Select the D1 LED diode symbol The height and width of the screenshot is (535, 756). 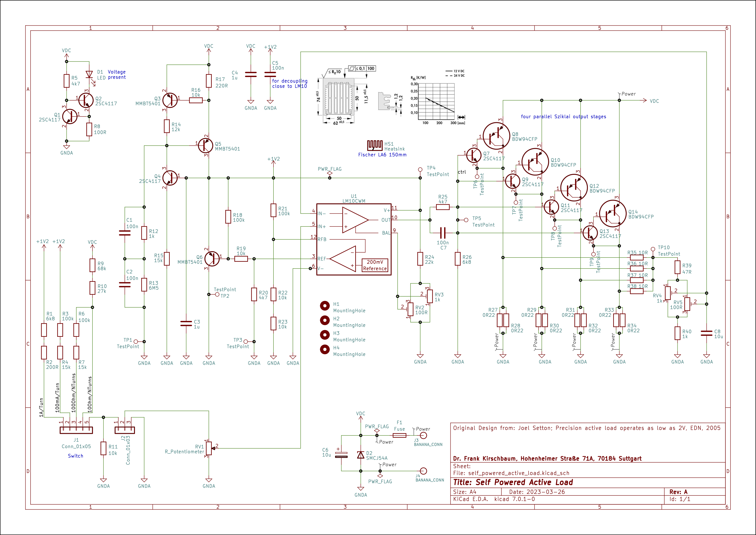click(89, 75)
